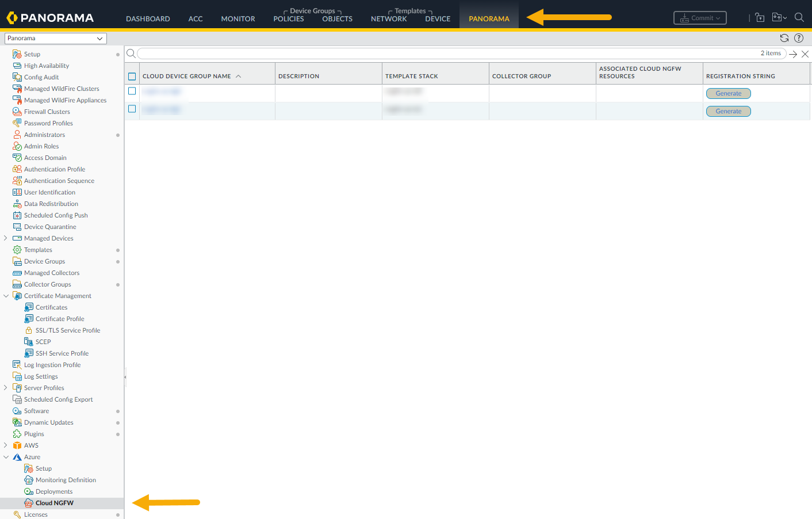
Task: Click SSL/TLS Service Profile lock icon
Action: pyautogui.click(x=29, y=330)
